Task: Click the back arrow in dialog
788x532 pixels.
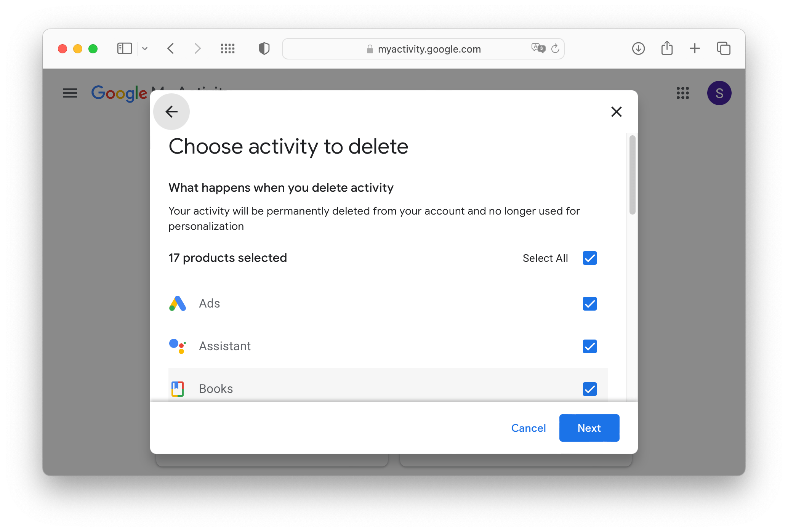Action: point(171,112)
